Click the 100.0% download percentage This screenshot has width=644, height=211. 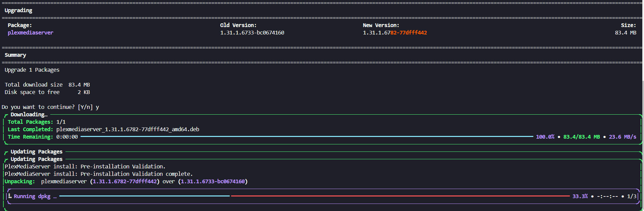pos(545,137)
